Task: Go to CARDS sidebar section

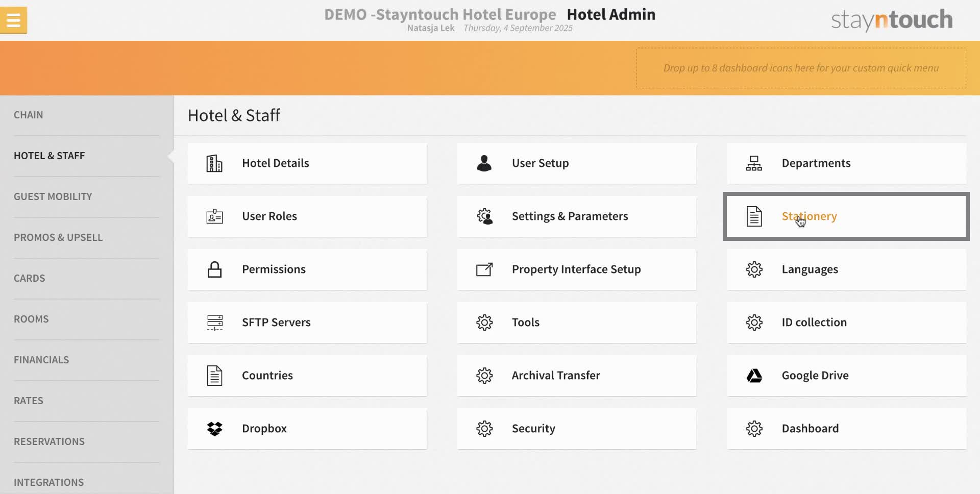Action: tap(30, 279)
